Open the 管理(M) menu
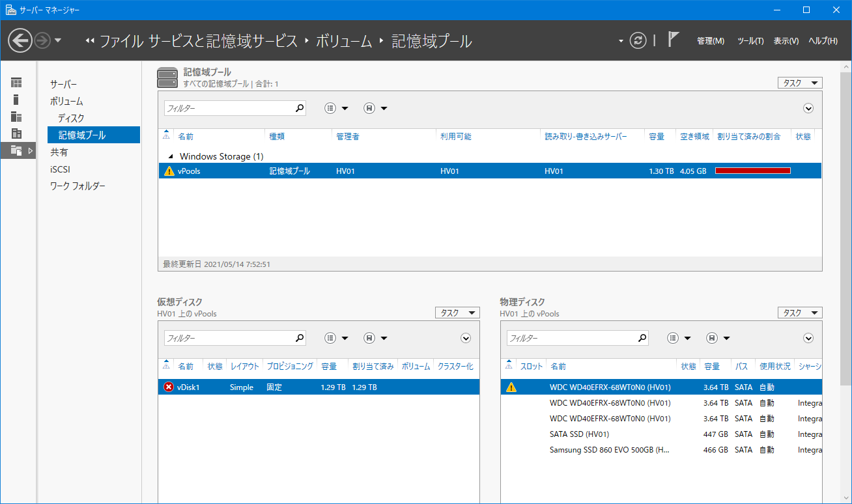 pyautogui.click(x=710, y=41)
